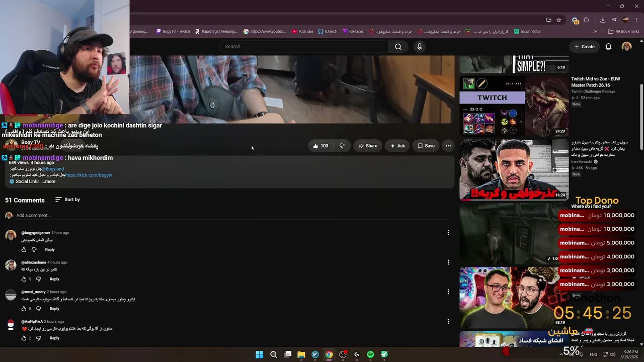Open Chrome downloads

tap(603, 20)
